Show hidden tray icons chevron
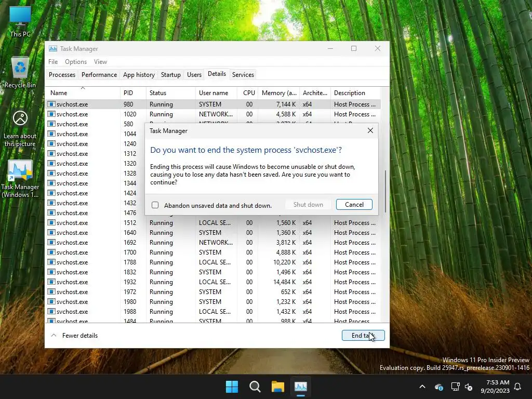The image size is (532, 399). coord(422,387)
